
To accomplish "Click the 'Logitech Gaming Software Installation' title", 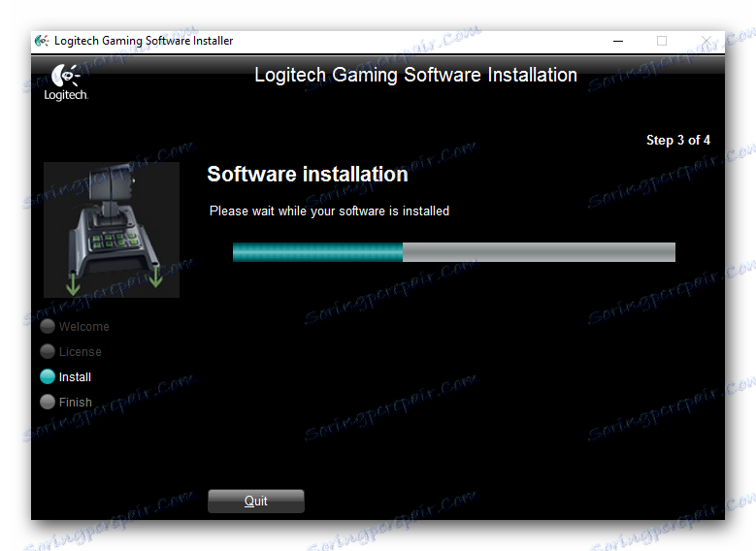I will pyautogui.click(x=415, y=75).
